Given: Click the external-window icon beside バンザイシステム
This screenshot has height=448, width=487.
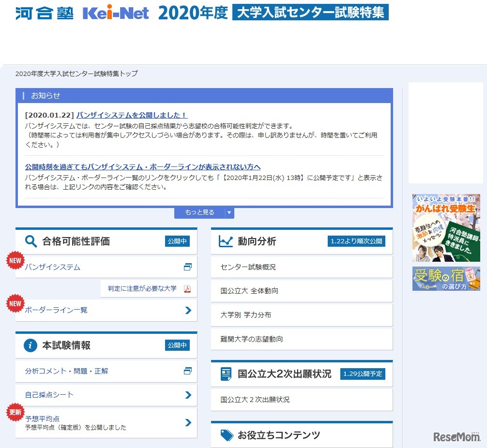Looking at the screenshot, I should (188, 267).
